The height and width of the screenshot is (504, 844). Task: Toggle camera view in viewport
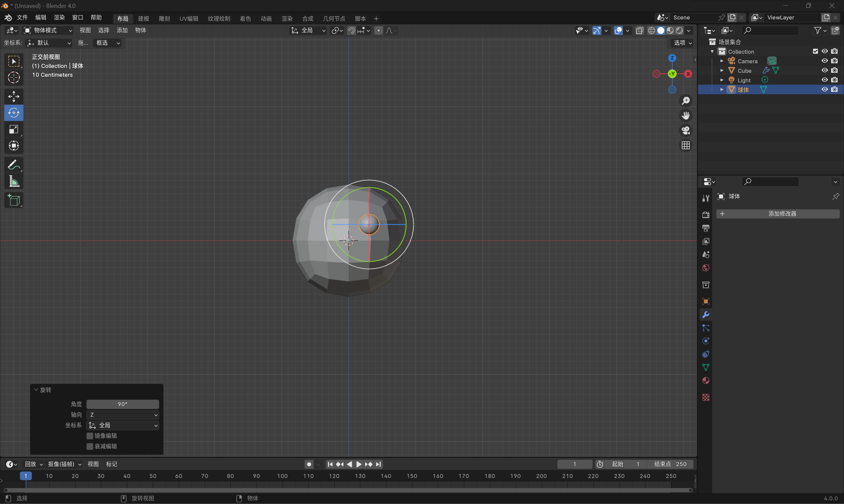tap(686, 130)
